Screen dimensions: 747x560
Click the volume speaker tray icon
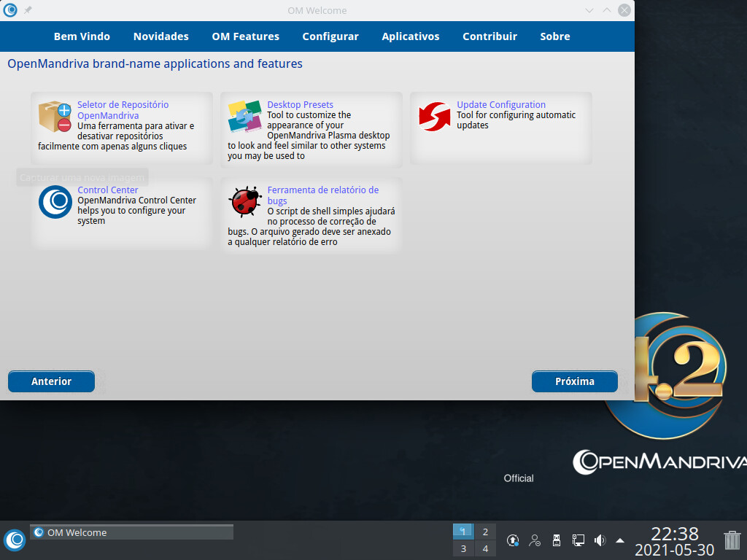click(x=600, y=540)
